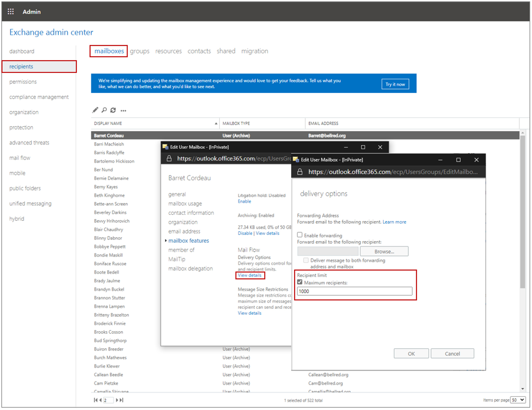Open the app launcher waffle icon

pyautogui.click(x=11, y=12)
